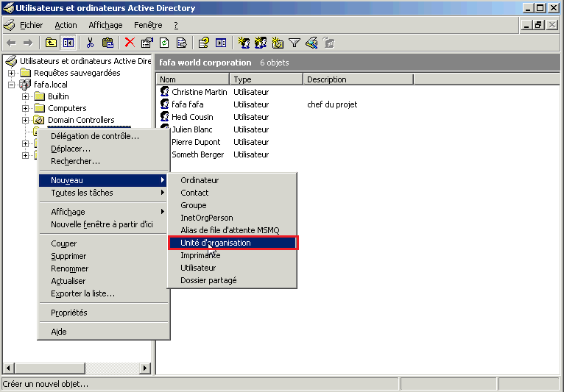Click the Christine Martin user icon
Image resolution: width=564 pixels, height=392 pixels.
click(164, 92)
